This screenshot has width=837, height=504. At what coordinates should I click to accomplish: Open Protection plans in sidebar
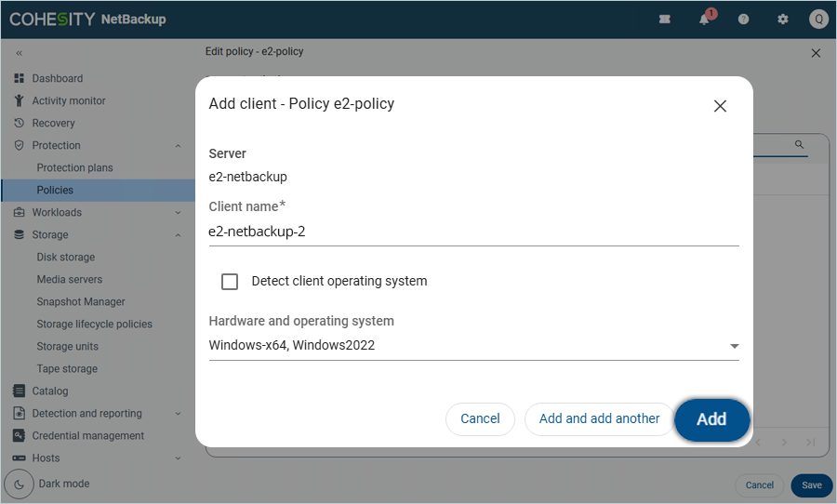[x=74, y=167]
